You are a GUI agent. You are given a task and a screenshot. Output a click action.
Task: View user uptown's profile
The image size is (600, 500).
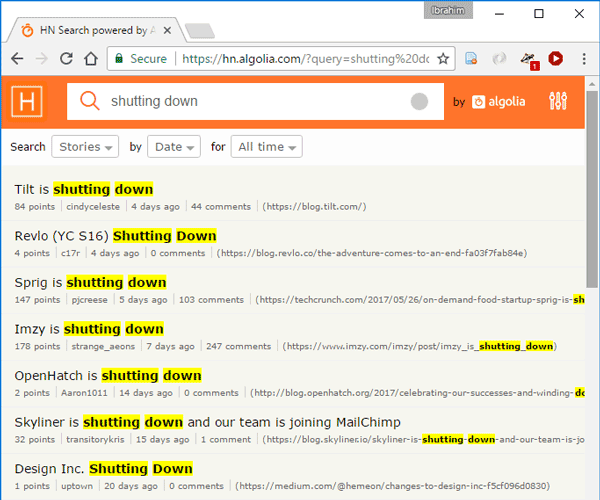pos(77,486)
